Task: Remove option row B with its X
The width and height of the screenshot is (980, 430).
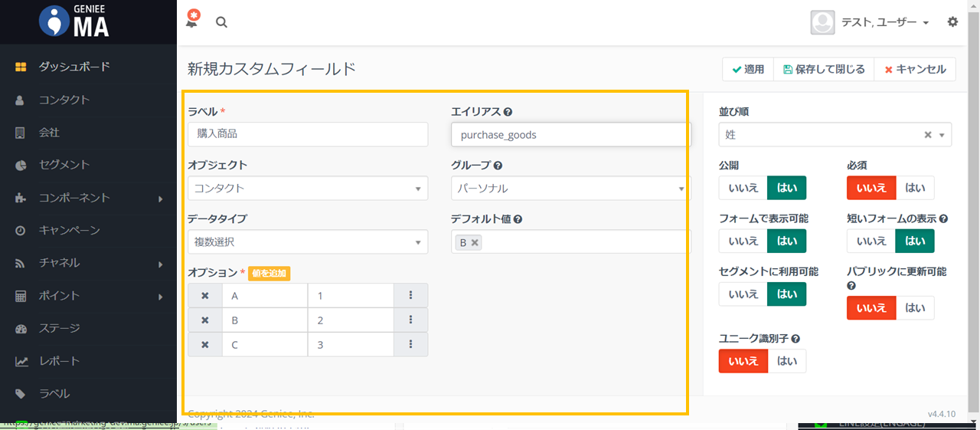Action: point(205,320)
